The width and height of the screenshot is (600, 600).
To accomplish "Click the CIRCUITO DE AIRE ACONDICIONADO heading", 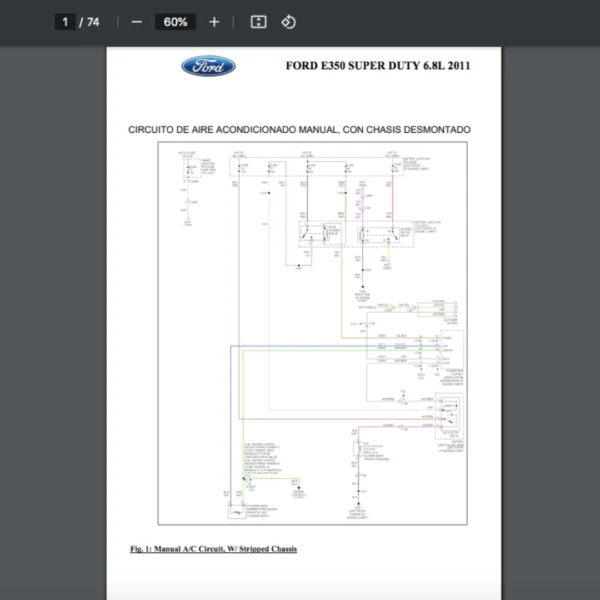I will pos(299,130).
